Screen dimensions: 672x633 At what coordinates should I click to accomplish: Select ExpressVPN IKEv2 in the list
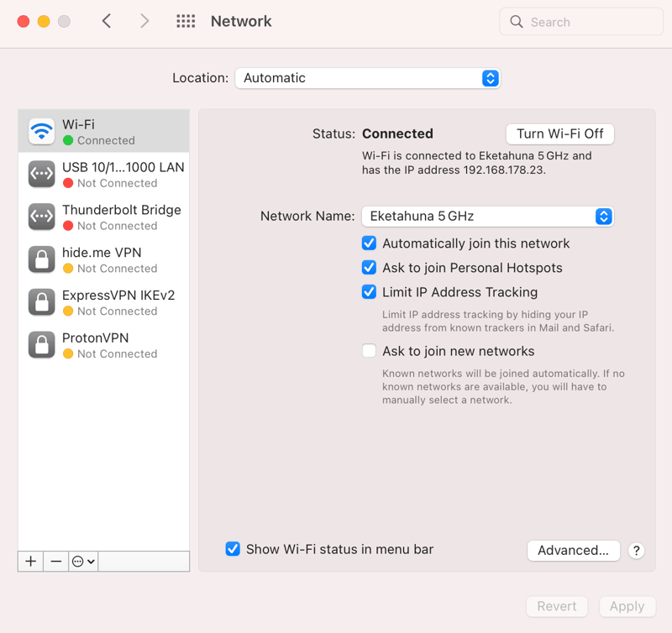point(103,302)
